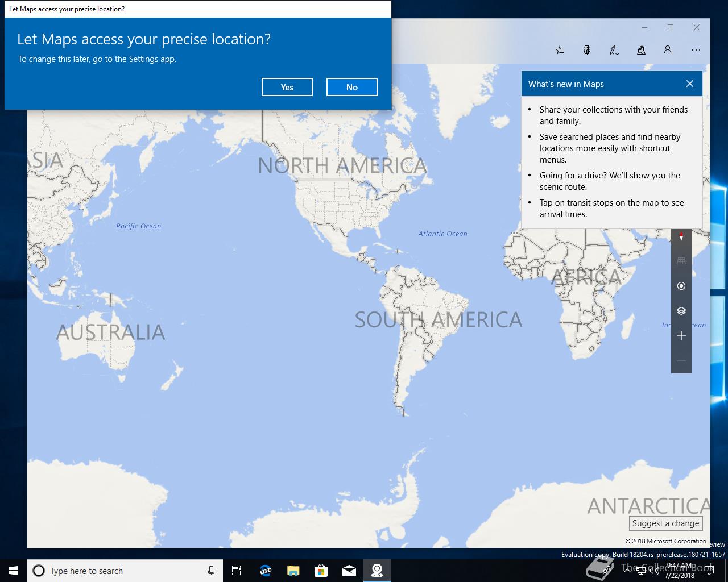Toggle the map tilt grid control
The width and height of the screenshot is (728, 582).
tap(681, 261)
